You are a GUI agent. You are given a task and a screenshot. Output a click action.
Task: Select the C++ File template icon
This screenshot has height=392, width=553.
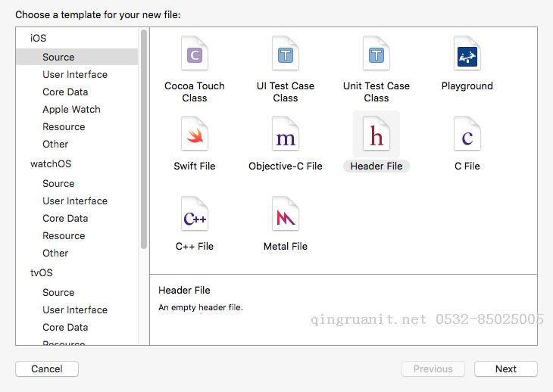[x=195, y=214]
